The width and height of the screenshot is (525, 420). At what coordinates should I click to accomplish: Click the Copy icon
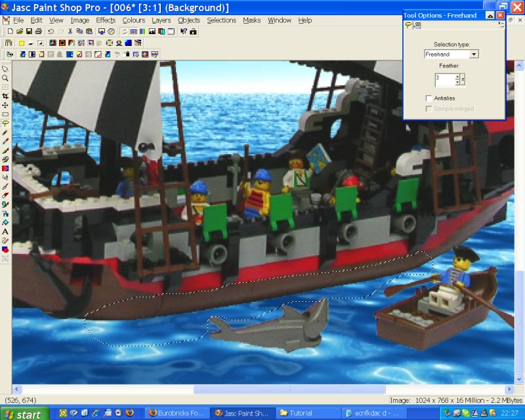[x=79, y=31]
